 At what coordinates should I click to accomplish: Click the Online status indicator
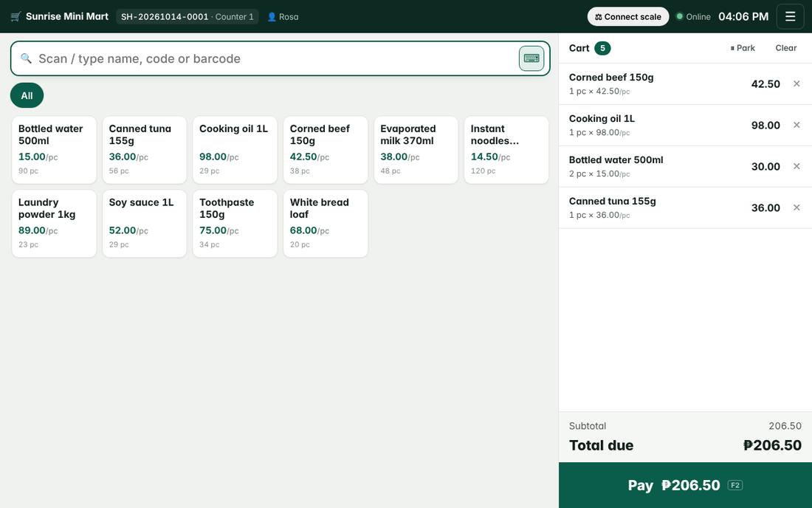click(693, 16)
